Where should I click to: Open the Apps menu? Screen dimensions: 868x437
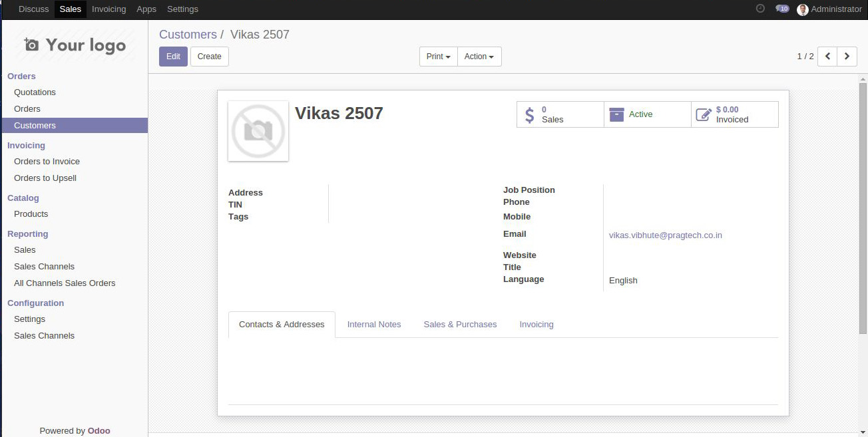tap(146, 9)
